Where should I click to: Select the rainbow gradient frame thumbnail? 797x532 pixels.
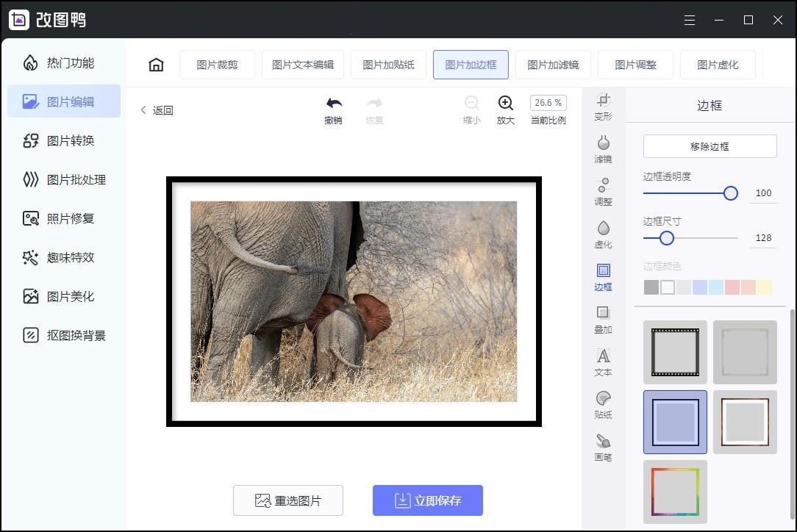[x=675, y=492]
